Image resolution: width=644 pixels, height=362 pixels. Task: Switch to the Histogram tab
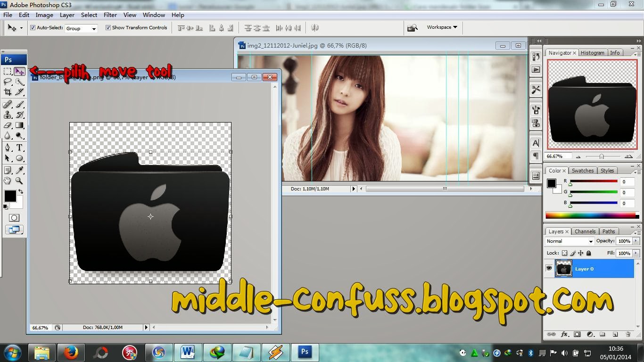click(x=592, y=52)
